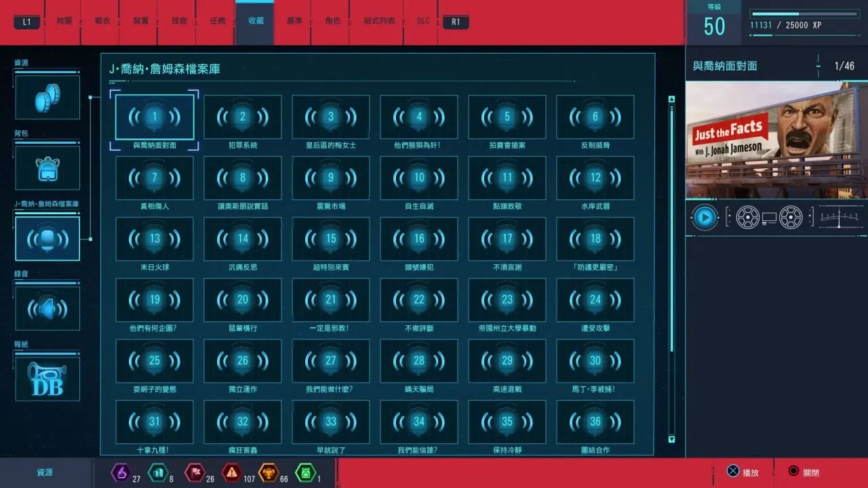Open the Just the Facts billboard thumbnail
Screen dimensions: 868x488
776,140
